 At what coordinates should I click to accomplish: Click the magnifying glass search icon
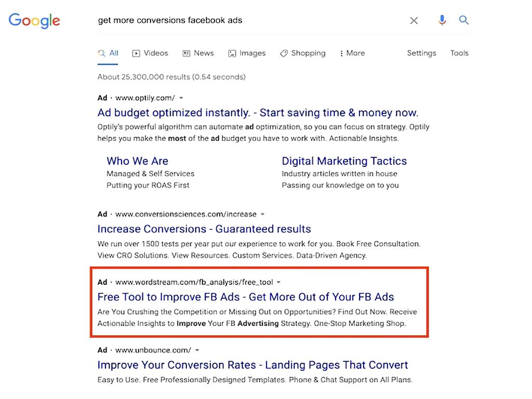pyautogui.click(x=463, y=20)
